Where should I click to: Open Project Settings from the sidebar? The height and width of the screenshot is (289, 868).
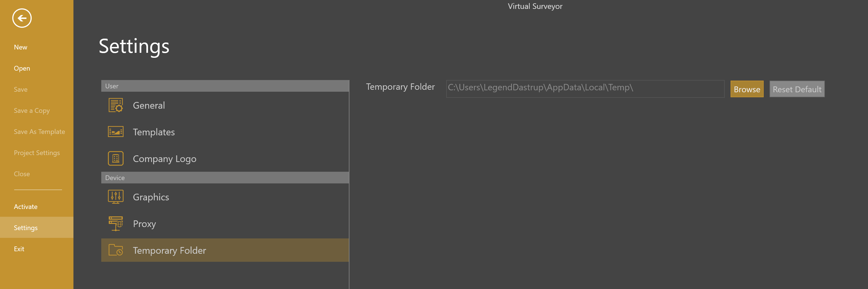pos(37,152)
